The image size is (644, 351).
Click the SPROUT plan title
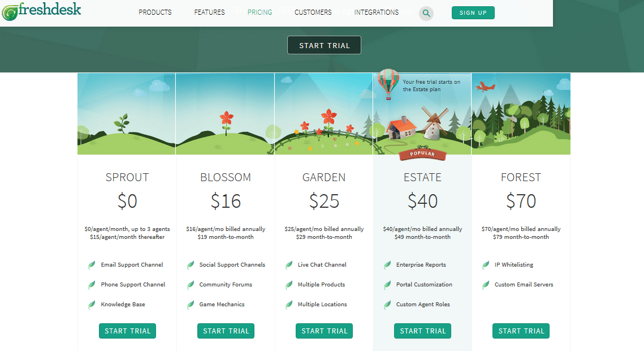coord(127,177)
